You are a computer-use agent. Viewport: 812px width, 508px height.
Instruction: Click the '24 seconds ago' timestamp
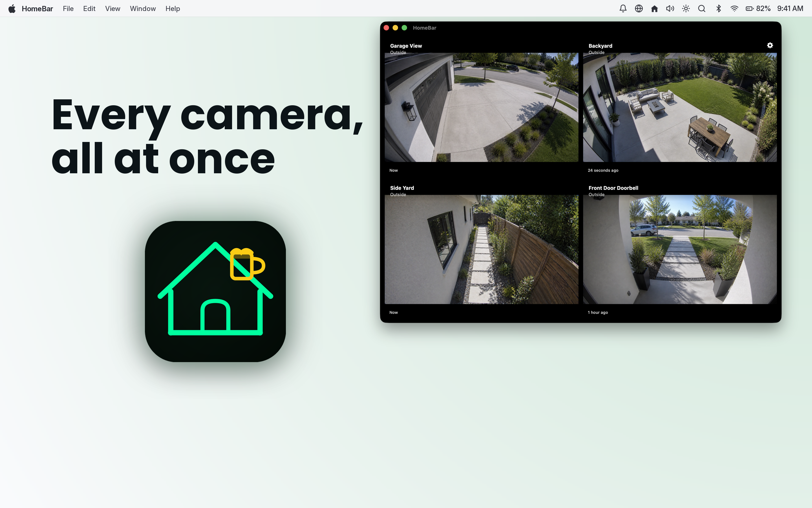coord(603,170)
